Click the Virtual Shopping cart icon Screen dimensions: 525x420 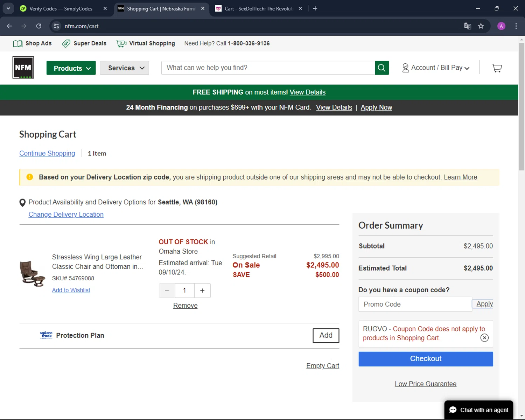click(x=121, y=43)
